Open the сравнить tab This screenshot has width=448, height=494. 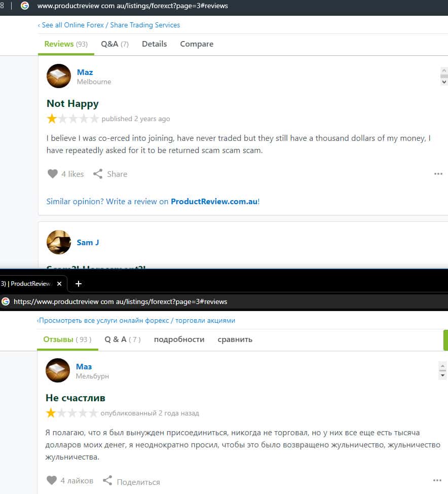(x=235, y=339)
